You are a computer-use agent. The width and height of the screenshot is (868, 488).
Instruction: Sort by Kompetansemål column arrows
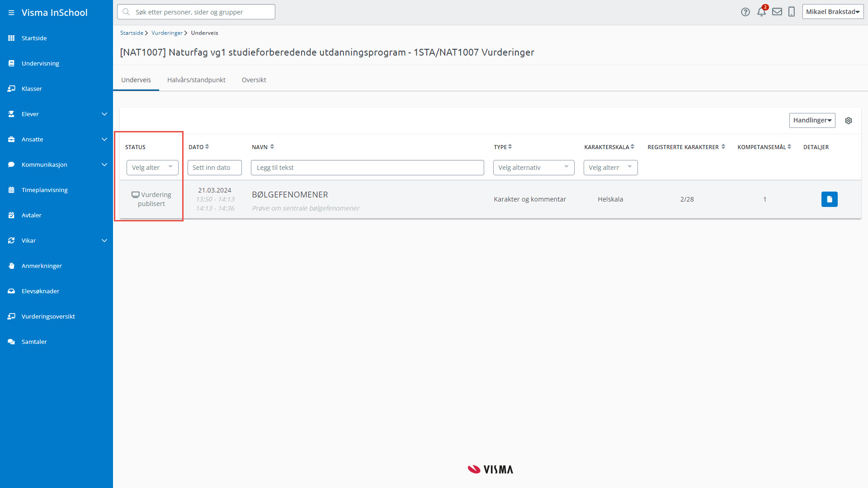pos(789,146)
